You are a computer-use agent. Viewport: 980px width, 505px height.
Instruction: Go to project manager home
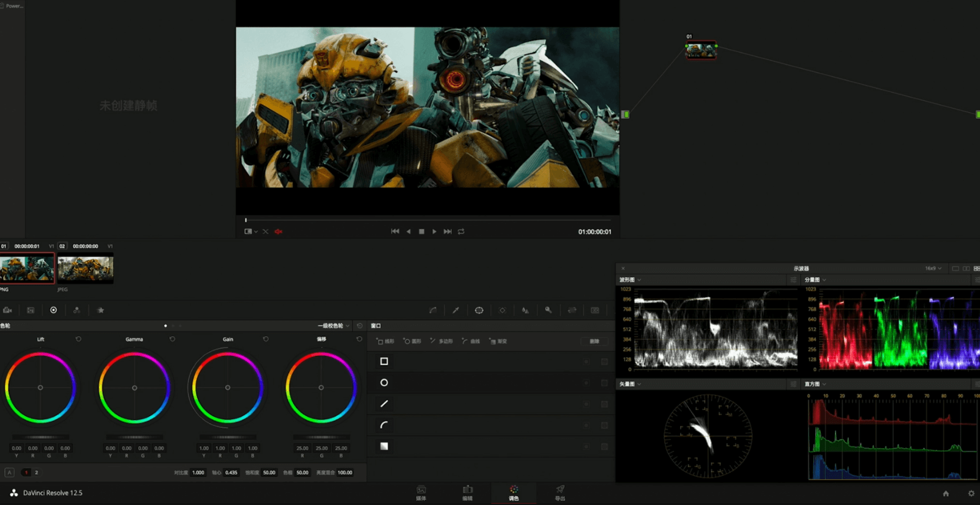point(946,494)
